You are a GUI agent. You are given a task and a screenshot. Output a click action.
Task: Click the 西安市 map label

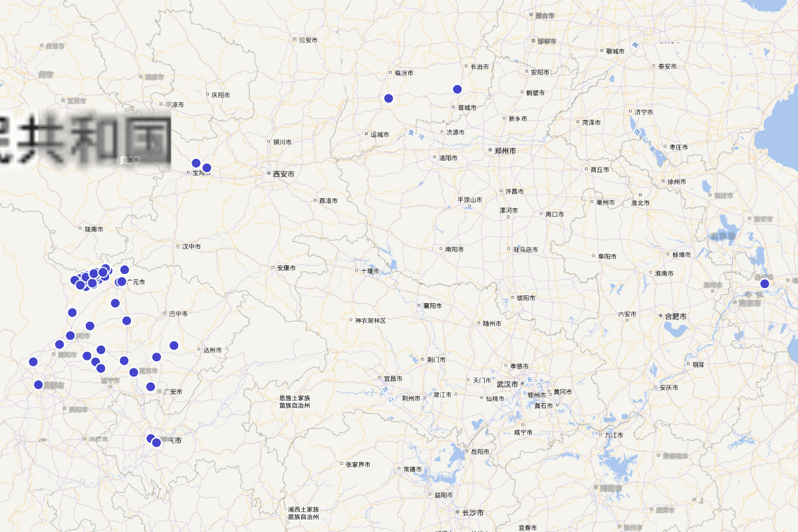coord(283,174)
